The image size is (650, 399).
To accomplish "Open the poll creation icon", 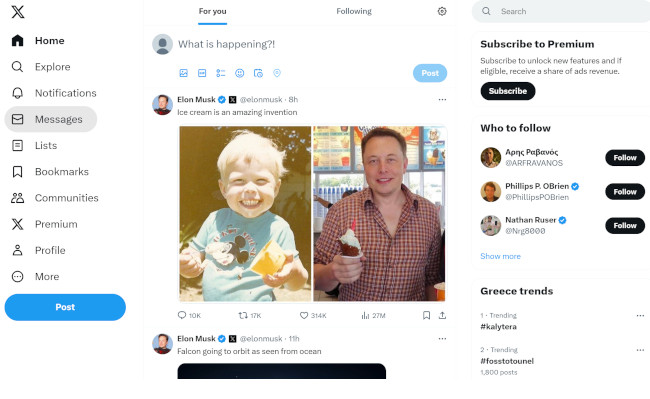I will [221, 73].
